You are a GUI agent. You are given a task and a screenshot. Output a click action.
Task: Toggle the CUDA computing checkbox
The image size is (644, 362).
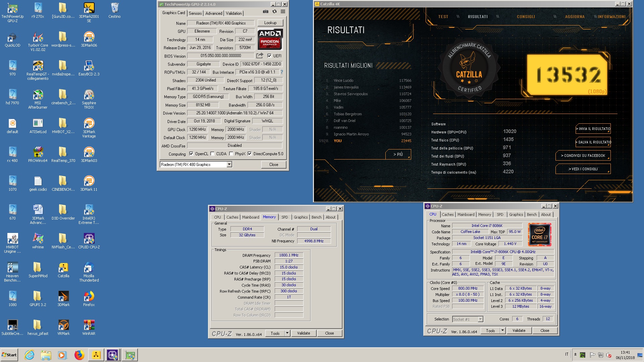(212, 154)
